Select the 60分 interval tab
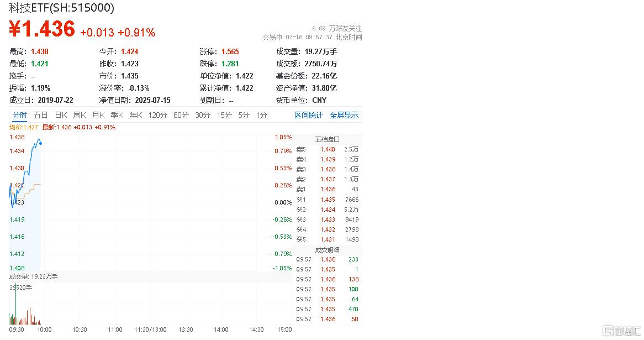The height and width of the screenshot is (340, 644). point(181,115)
